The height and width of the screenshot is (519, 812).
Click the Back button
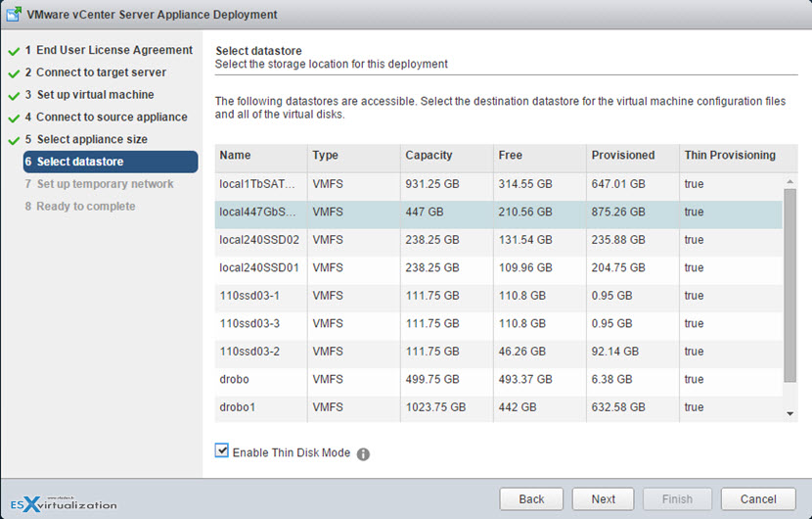531,498
